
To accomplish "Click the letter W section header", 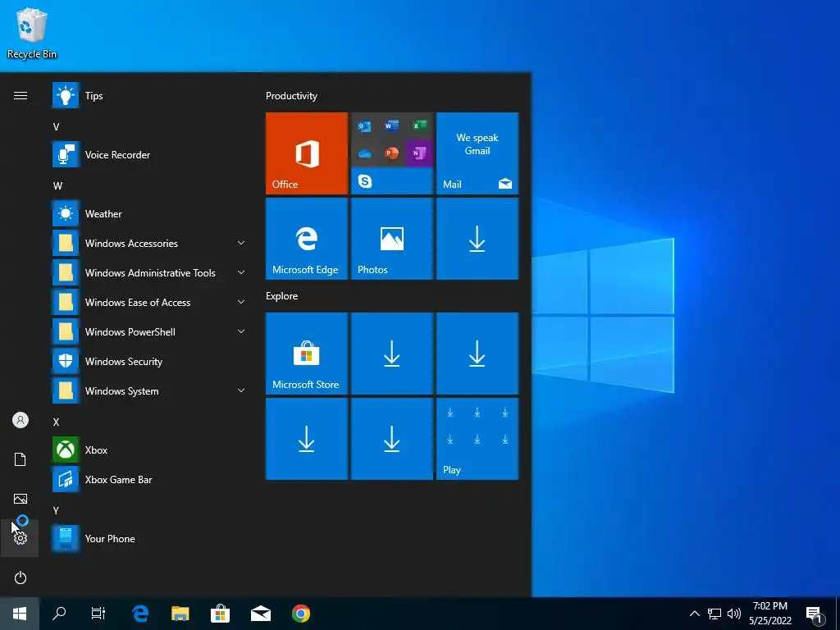I will (x=58, y=186).
